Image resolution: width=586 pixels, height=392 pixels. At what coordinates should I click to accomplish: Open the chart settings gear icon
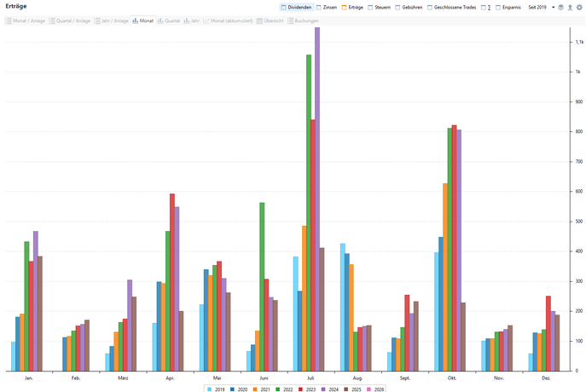pyautogui.click(x=579, y=7)
